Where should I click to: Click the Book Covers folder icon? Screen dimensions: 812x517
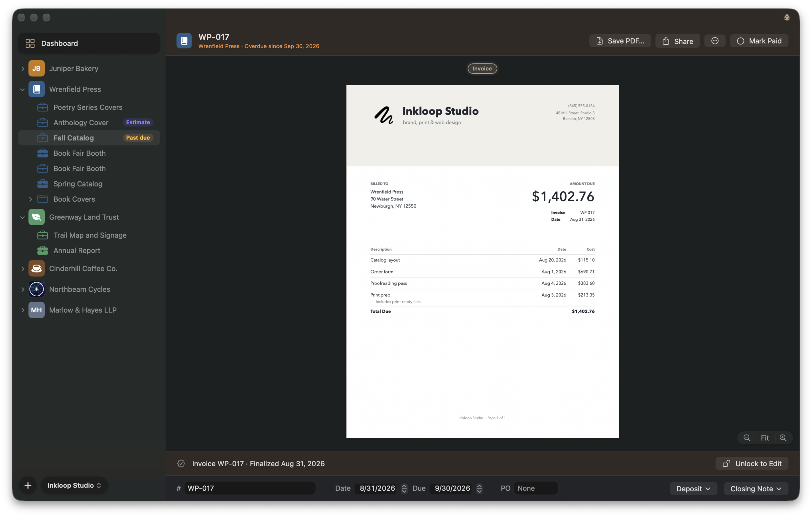coord(43,199)
